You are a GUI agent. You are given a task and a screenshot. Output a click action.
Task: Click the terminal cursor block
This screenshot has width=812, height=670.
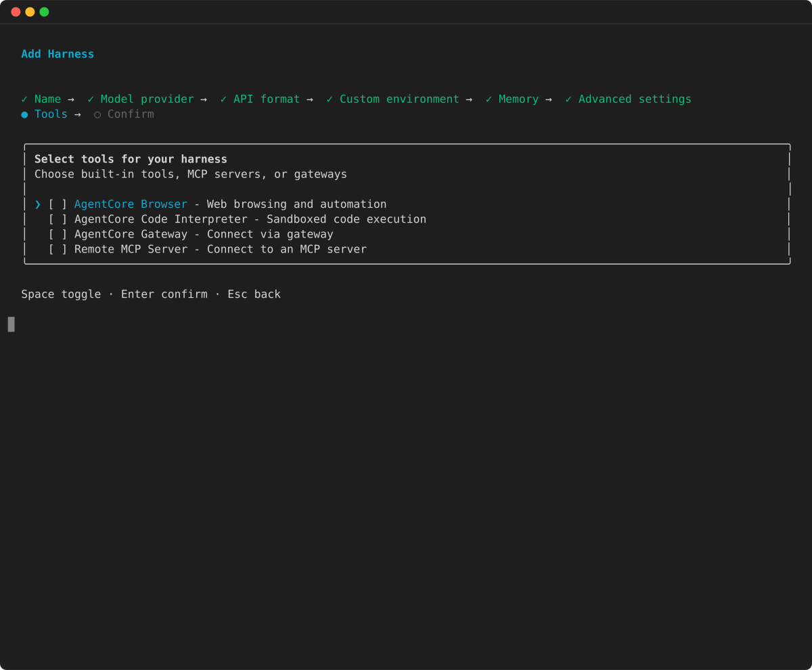(12, 324)
